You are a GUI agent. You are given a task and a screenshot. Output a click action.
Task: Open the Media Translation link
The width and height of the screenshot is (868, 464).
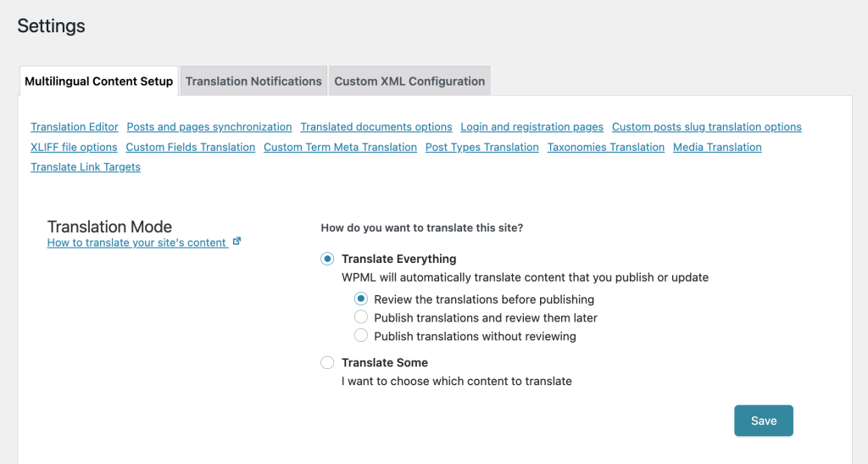[x=717, y=148]
